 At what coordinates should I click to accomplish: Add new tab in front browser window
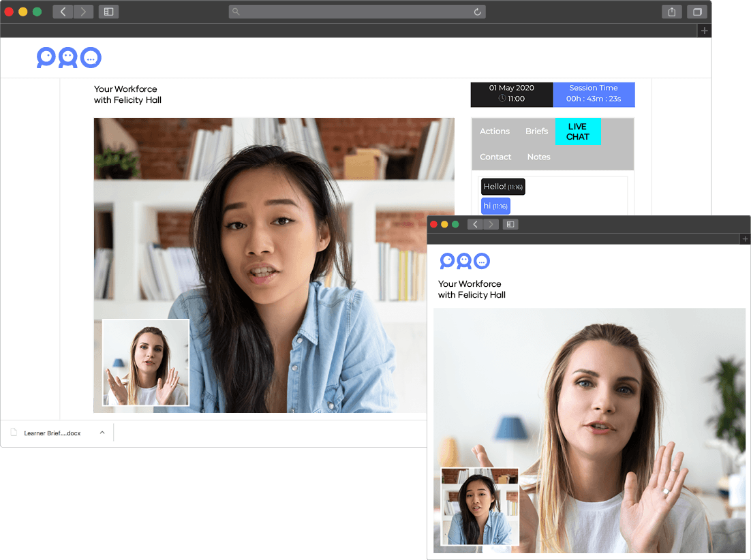pyautogui.click(x=745, y=239)
